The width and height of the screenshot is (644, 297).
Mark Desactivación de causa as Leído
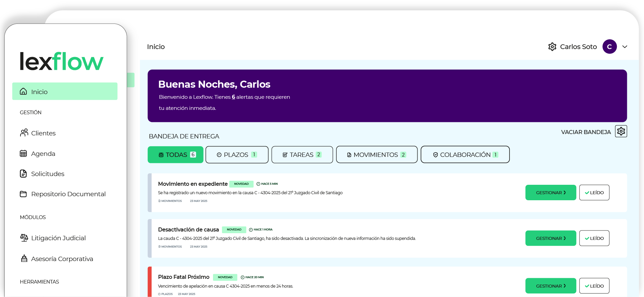[594, 238]
